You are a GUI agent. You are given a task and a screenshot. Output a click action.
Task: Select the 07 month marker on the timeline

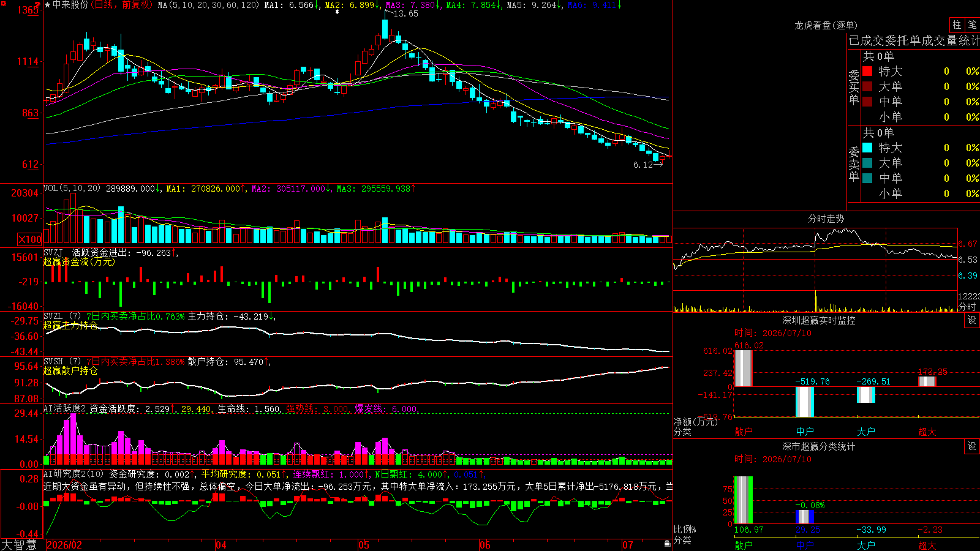(628, 545)
